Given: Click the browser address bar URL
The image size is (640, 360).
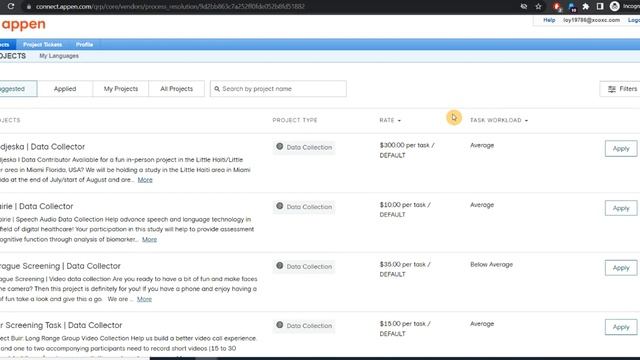Looking at the screenshot, I should tap(170, 7).
